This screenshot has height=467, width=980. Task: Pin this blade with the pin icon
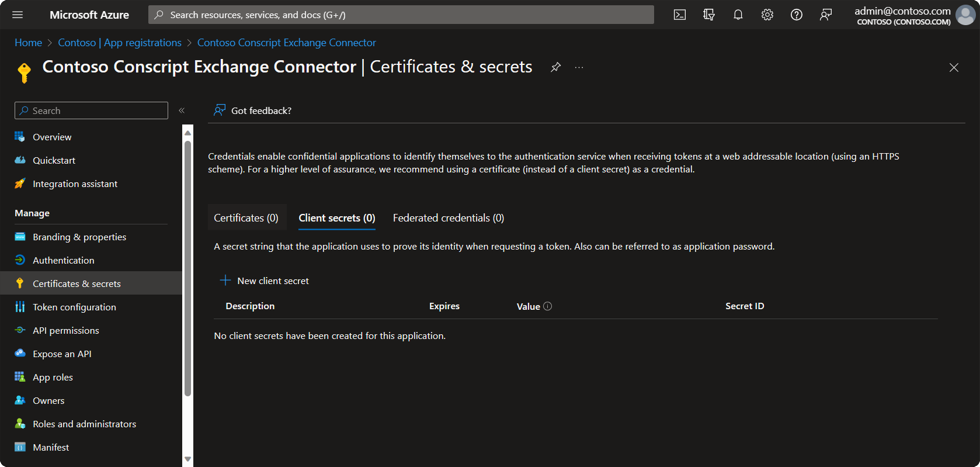[555, 67]
